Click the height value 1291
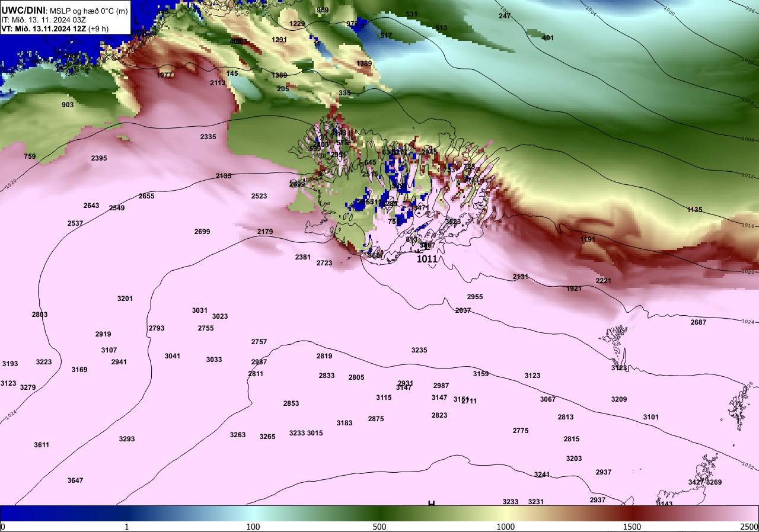759x532 pixels. click(279, 40)
